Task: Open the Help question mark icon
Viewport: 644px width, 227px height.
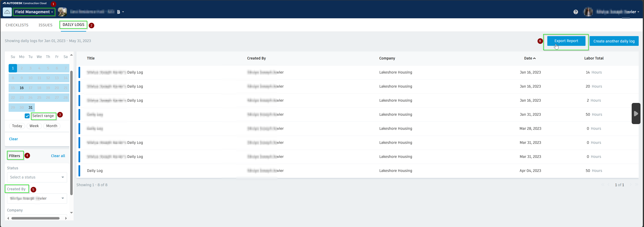Action: pos(576,12)
